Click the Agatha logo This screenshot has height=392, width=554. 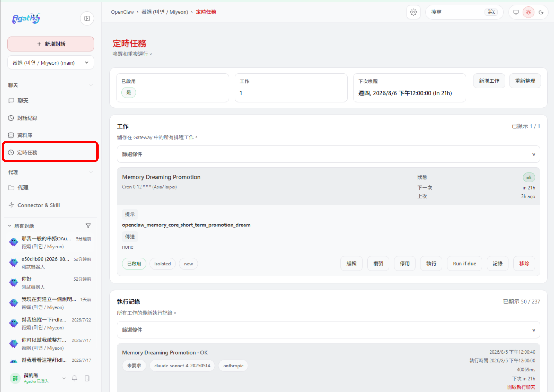pyautogui.click(x=26, y=19)
